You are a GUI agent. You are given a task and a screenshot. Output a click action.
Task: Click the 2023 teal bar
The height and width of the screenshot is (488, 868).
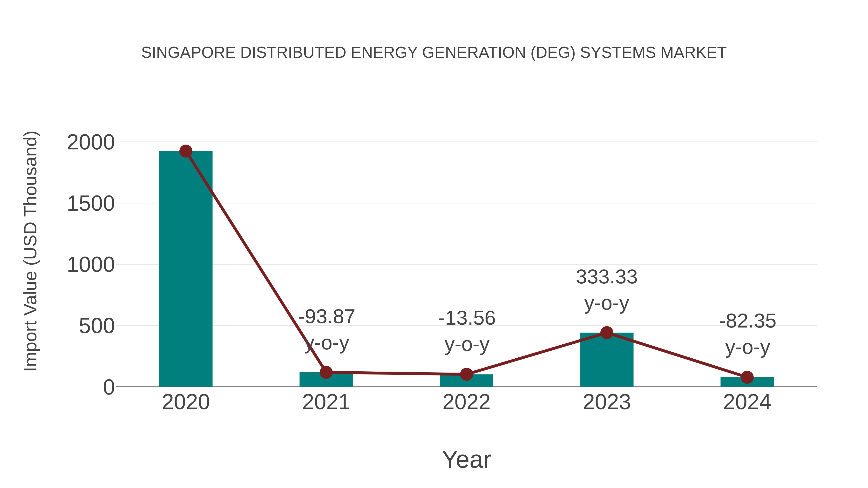(607, 360)
